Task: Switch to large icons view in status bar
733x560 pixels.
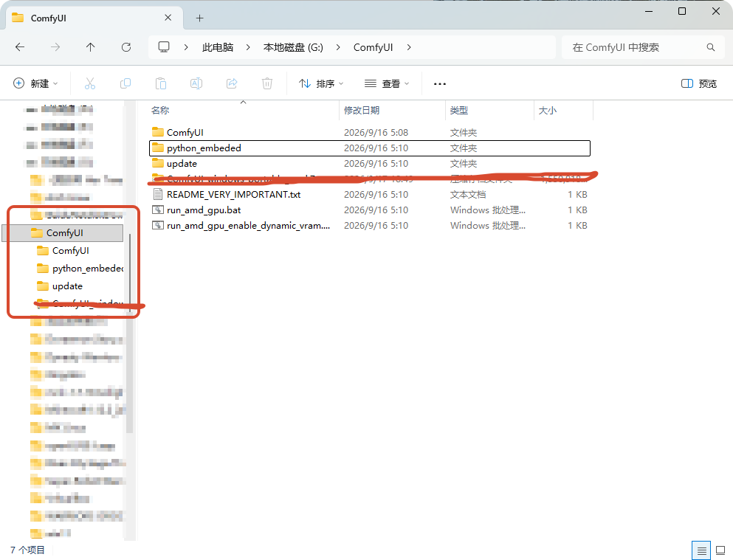Action: click(x=720, y=550)
